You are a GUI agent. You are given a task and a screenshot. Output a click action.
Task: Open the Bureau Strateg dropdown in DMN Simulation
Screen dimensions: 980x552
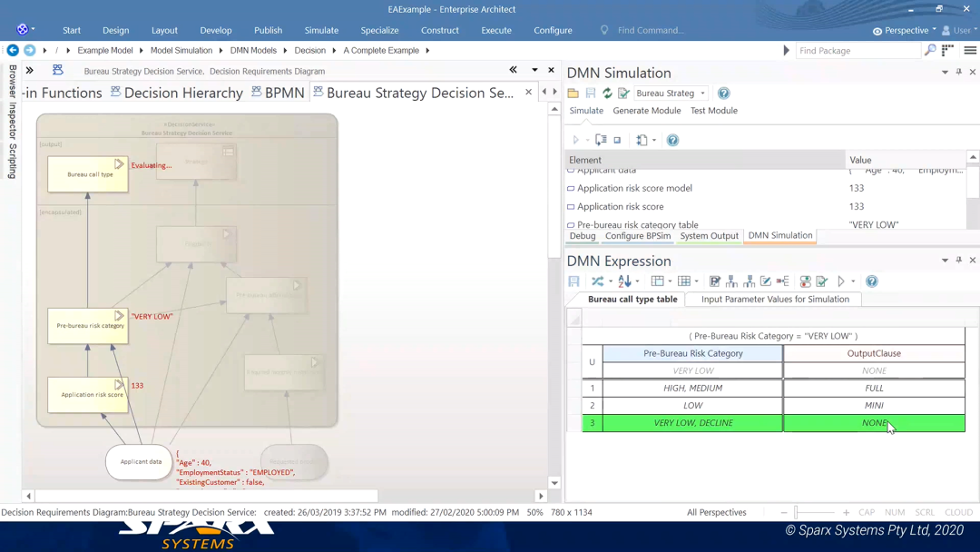tap(702, 94)
